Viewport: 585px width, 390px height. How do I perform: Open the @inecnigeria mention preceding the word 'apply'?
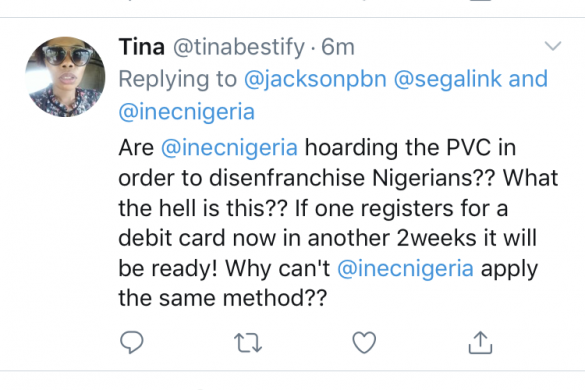pyautogui.click(x=406, y=268)
